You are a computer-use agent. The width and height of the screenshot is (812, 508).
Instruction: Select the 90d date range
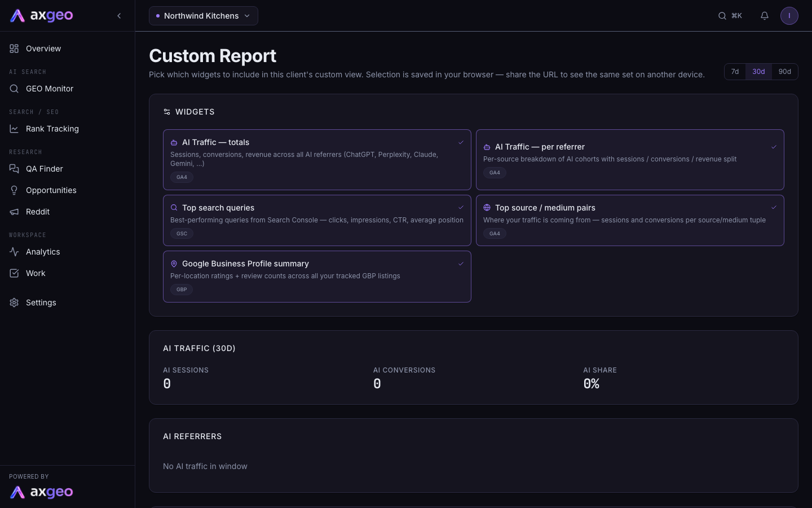[x=785, y=72]
